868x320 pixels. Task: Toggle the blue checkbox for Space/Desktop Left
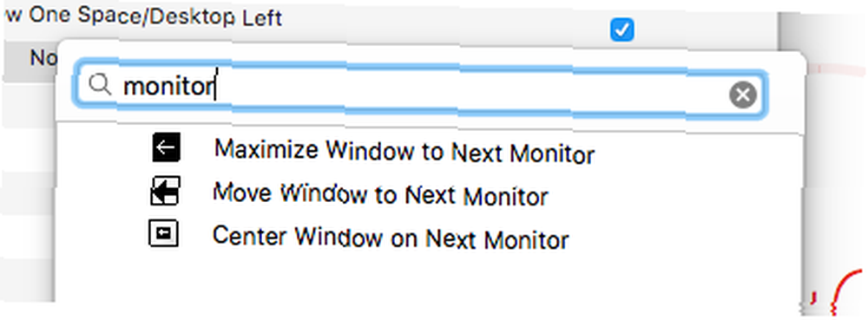tap(621, 29)
